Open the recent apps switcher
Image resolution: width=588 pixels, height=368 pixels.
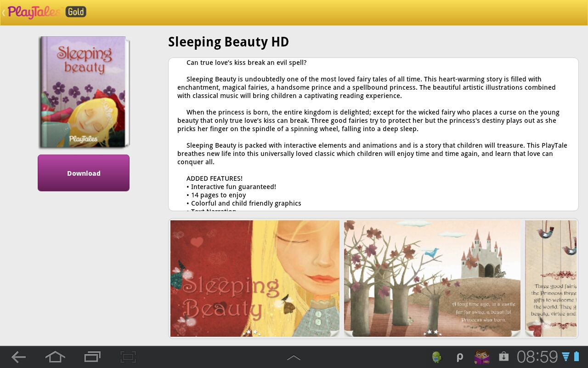pos(92,357)
